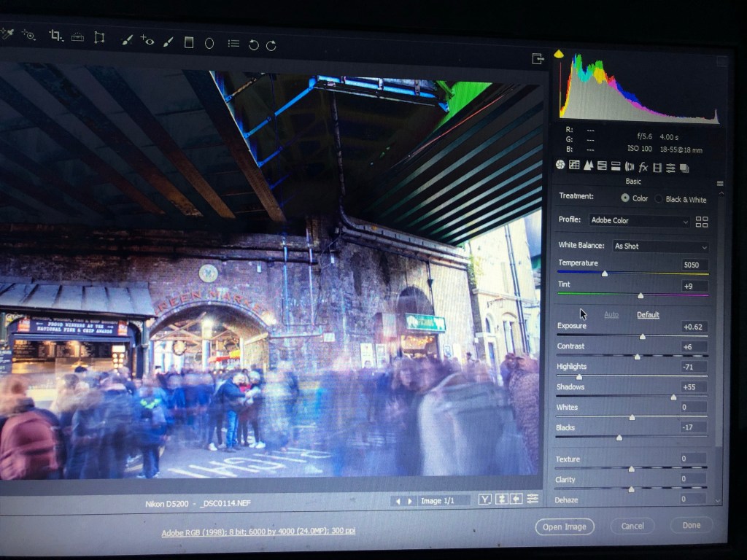Toggle full screen mode icon
The height and width of the screenshot is (560, 747).
coord(538,59)
